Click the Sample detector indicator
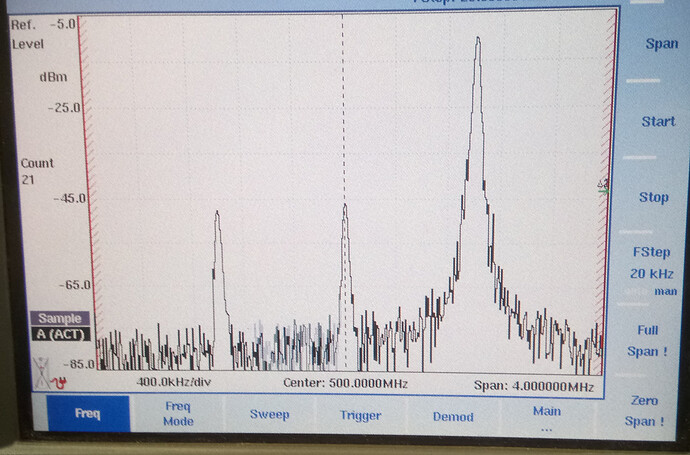This screenshot has width=690, height=455. pyautogui.click(x=60, y=318)
